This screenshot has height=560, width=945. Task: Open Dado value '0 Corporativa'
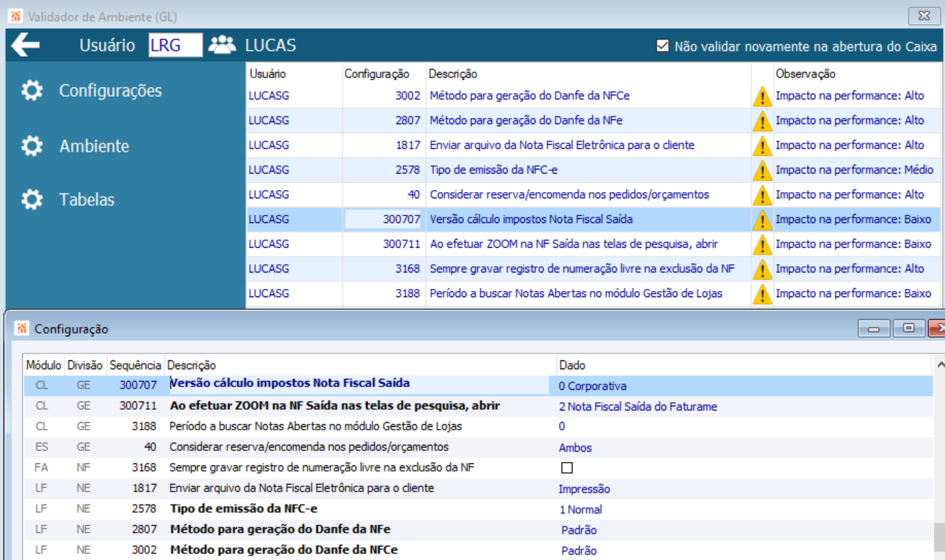[x=592, y=386]
